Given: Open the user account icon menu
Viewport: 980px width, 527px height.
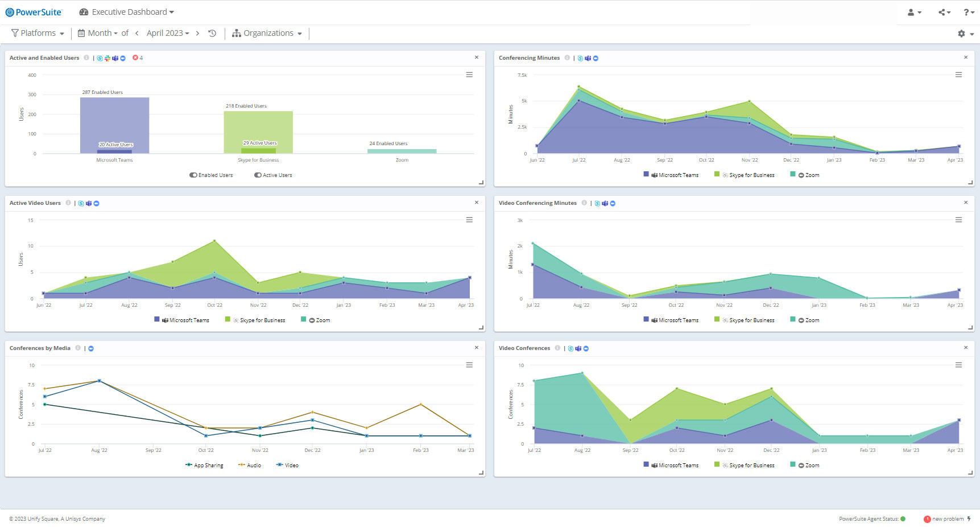Looking at the screenshot, I should point(914,12).
